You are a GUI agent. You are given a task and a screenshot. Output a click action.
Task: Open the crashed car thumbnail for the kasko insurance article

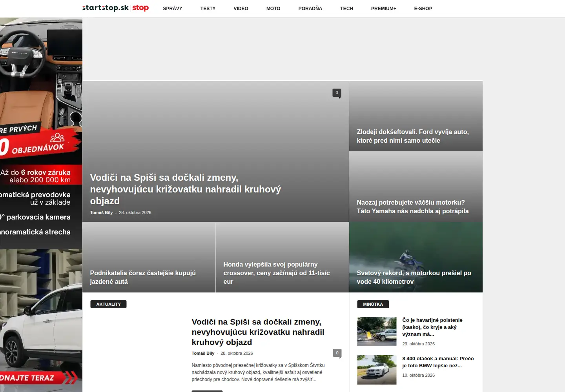(x=377, y=331)
